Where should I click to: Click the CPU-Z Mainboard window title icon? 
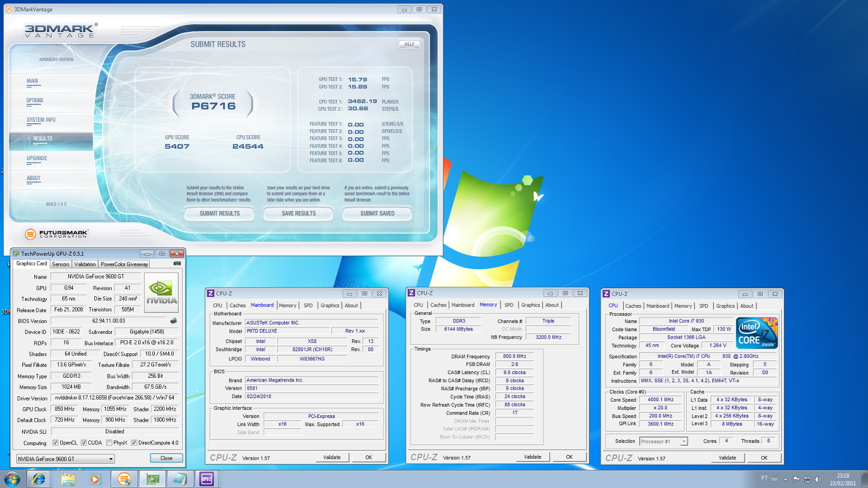[210, 293]
